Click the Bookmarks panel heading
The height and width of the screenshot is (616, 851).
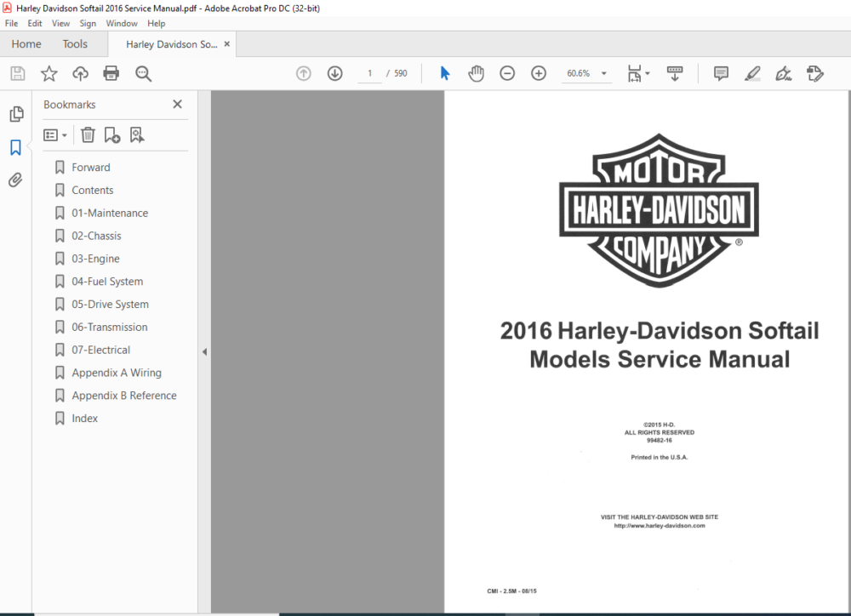click(70, 104)
